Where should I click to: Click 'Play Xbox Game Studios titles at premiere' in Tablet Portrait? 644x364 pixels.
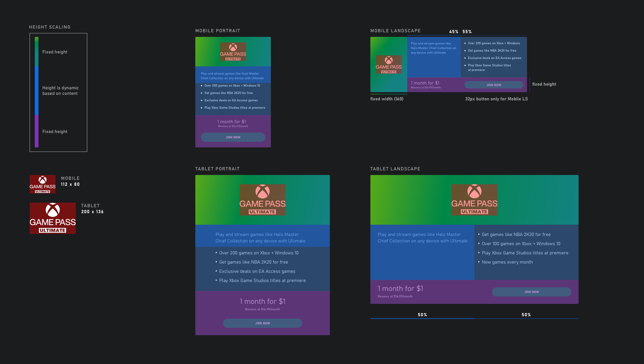[x=262, y=281]
